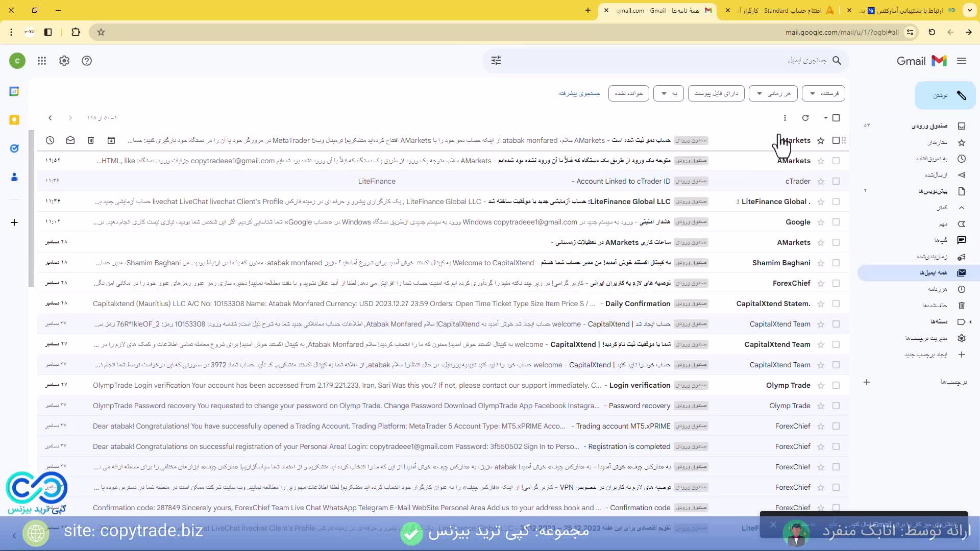Archive the top AMarkets email
Viewport: 980px width, 551px height.
click(111, 140)
